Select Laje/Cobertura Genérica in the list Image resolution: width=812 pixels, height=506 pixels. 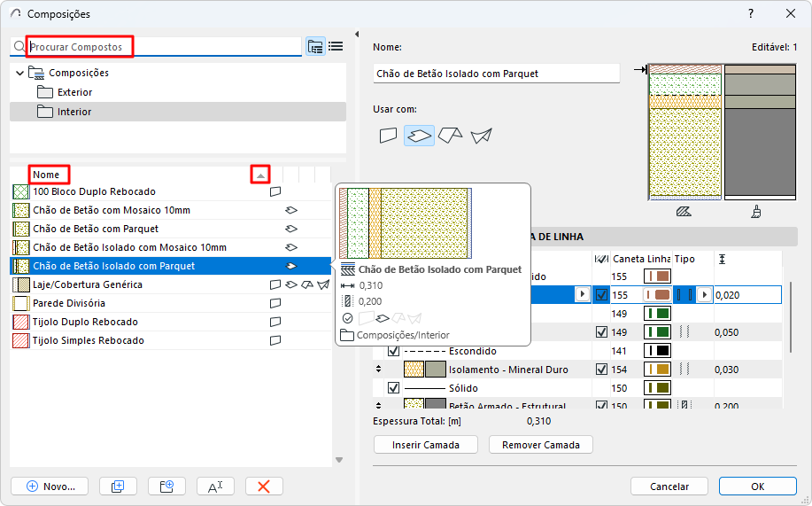(x=87, y=284)
